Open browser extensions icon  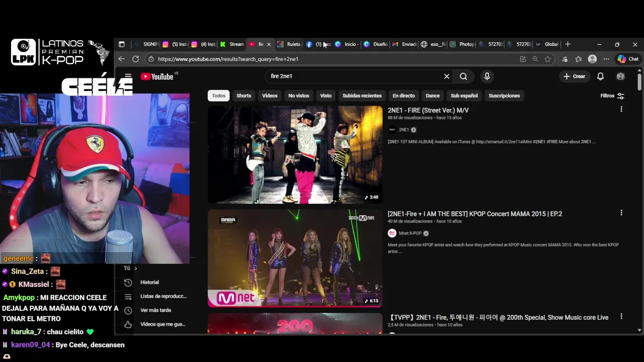click(x=565, y=59)
